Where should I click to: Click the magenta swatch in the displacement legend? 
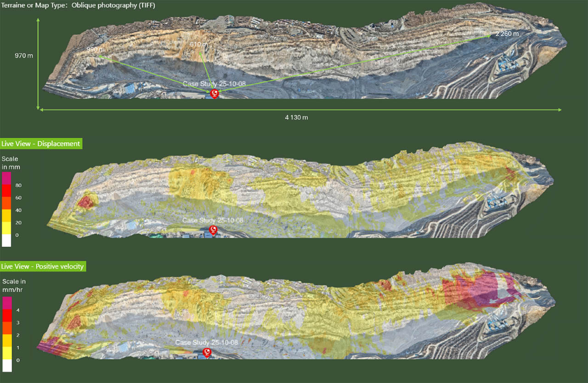(6, 179)
